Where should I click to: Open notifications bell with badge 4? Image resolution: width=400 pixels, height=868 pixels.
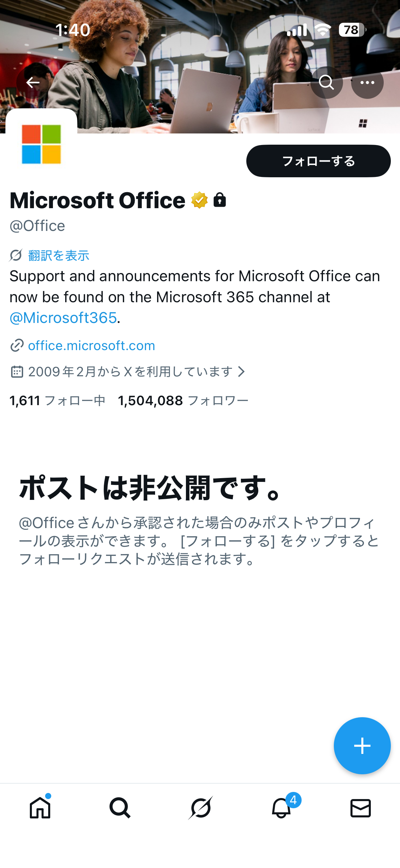tap(282, 807)
